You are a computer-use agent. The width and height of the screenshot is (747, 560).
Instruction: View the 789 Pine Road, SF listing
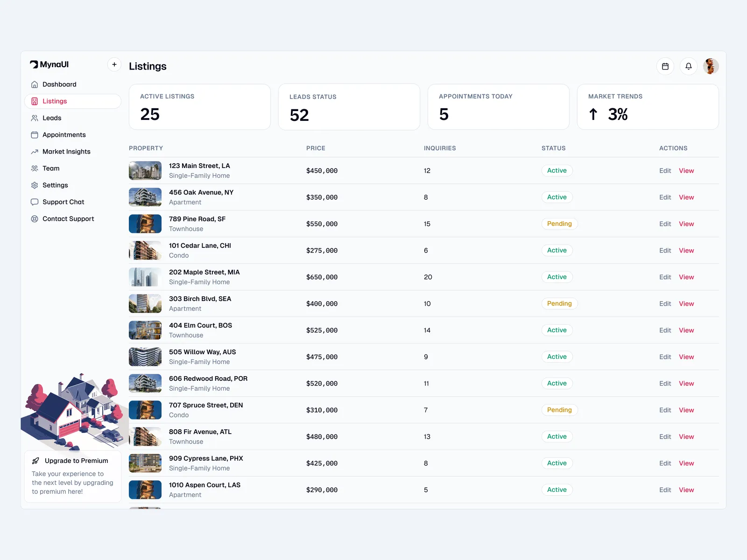point(686,224)
